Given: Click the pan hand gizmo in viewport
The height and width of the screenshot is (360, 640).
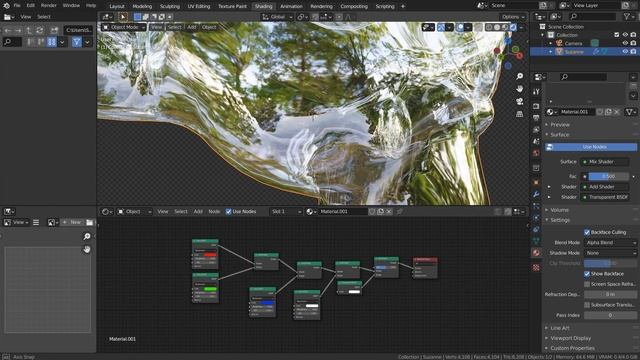Looking at the screenshot, I should tap(519, 89).
